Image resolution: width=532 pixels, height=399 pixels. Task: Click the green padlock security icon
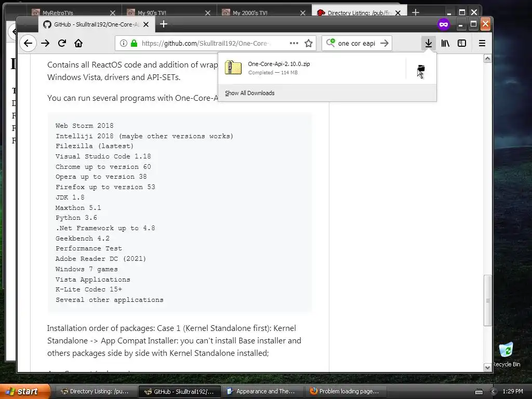coord(134,43)
